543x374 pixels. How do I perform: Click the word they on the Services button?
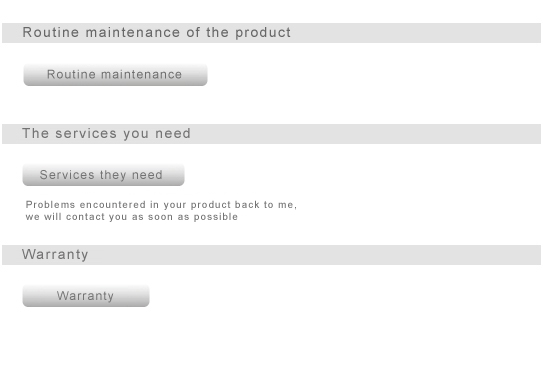coord(113,175)
